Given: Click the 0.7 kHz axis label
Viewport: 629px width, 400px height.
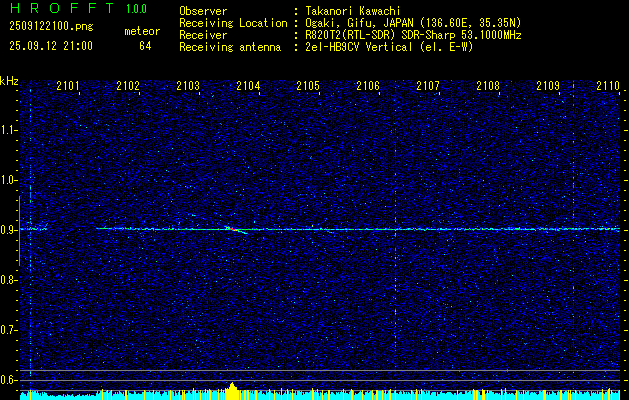Looking at the screenshot, I should pos(7,330).
